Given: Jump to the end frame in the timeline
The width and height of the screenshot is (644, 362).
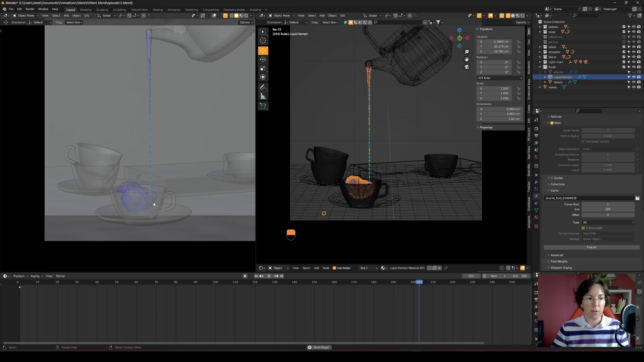Looking at the screenshot, I should pyautogui.click(x=281, y=276).
